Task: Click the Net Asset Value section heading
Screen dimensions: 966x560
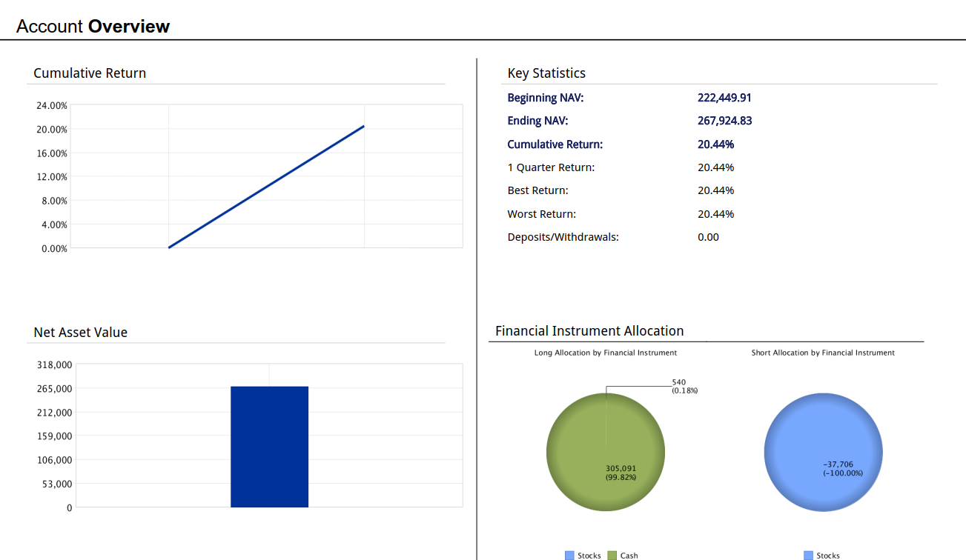Action: 80,333
